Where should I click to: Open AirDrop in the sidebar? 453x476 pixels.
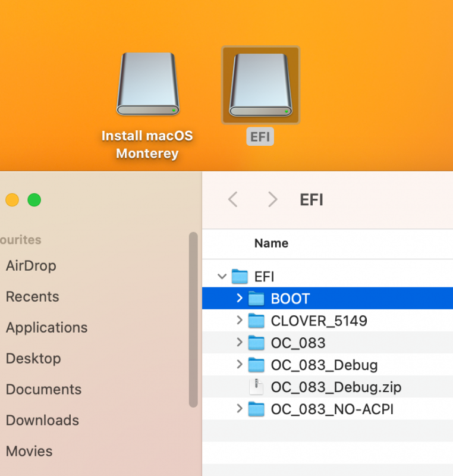tap(31, 266)
